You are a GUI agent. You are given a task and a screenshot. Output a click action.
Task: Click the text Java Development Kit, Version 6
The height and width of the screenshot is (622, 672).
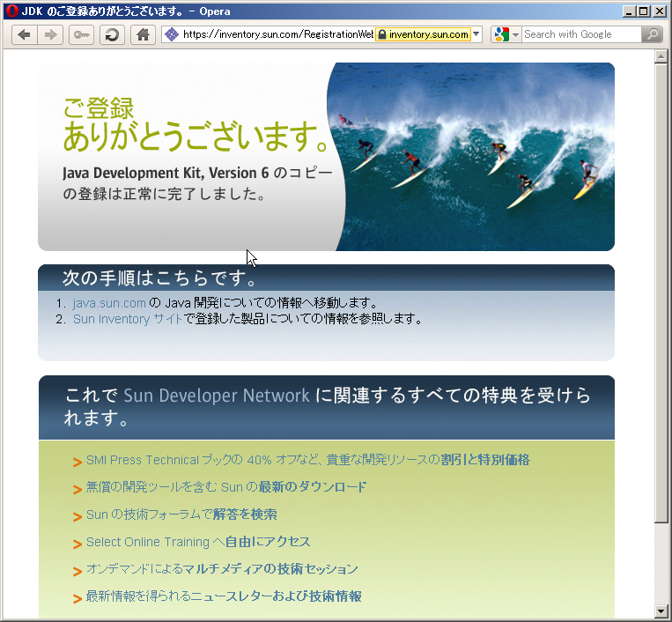[x=166, y=173]
